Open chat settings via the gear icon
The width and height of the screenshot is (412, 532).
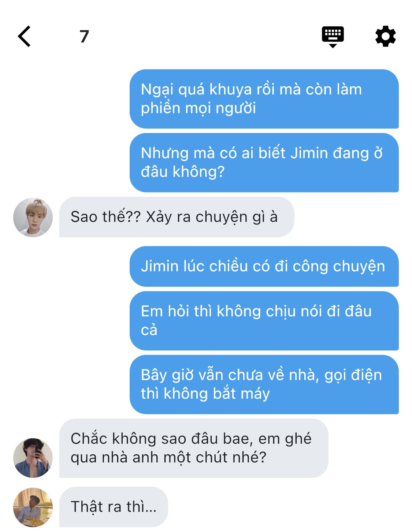click(385, 36)
